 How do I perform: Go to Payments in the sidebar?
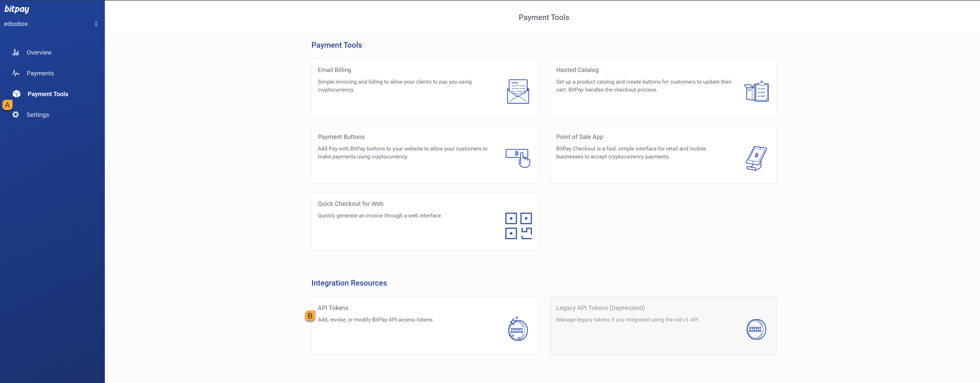(x=40, y=73)
